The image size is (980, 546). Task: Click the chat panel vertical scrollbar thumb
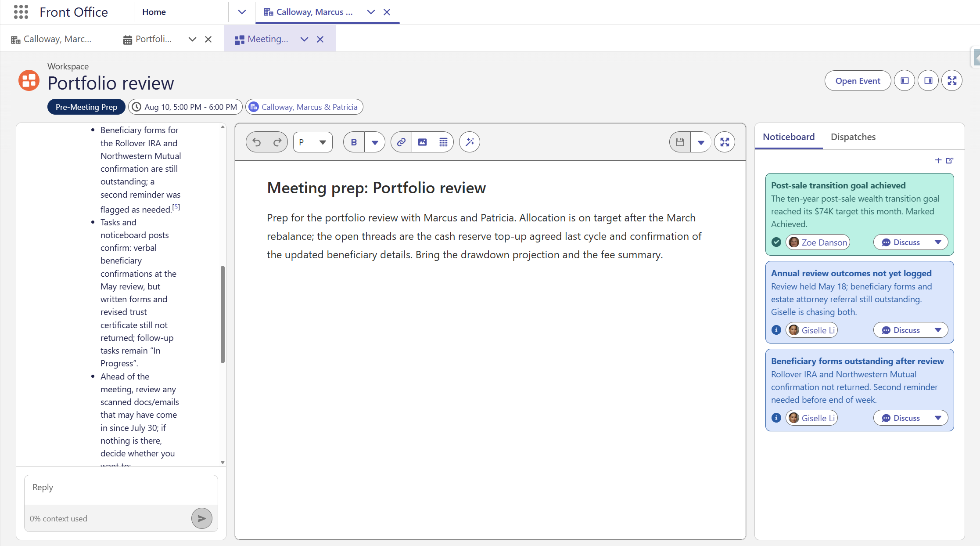[x=223, y=314]
